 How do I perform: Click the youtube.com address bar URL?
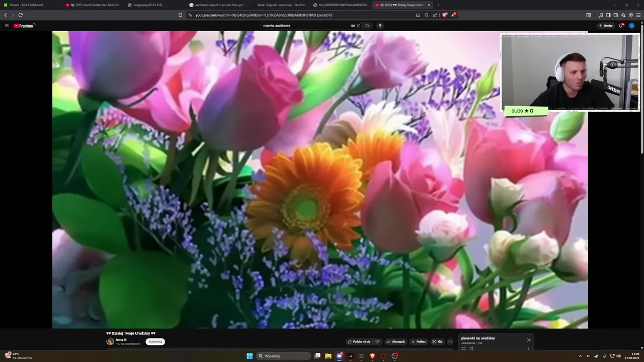pos(264,15)
